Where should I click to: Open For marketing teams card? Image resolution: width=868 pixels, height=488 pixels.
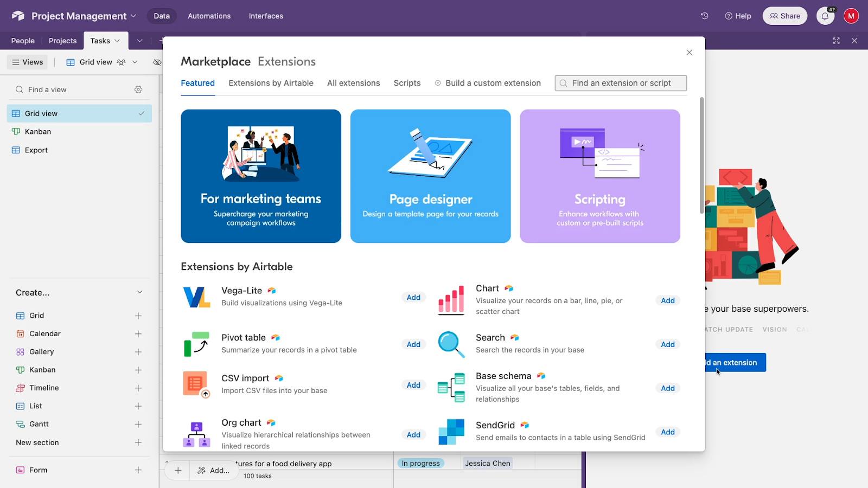261,176
